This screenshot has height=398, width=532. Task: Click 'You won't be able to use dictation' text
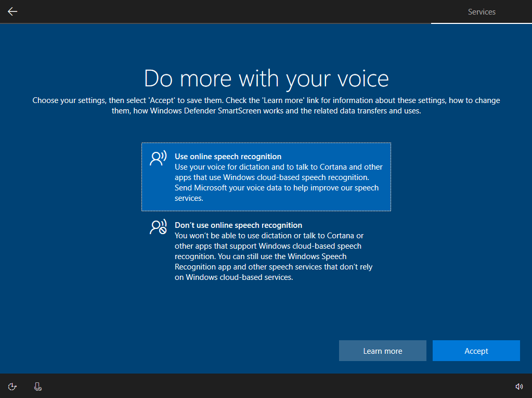pyautogui.click(x=274, y=256)
